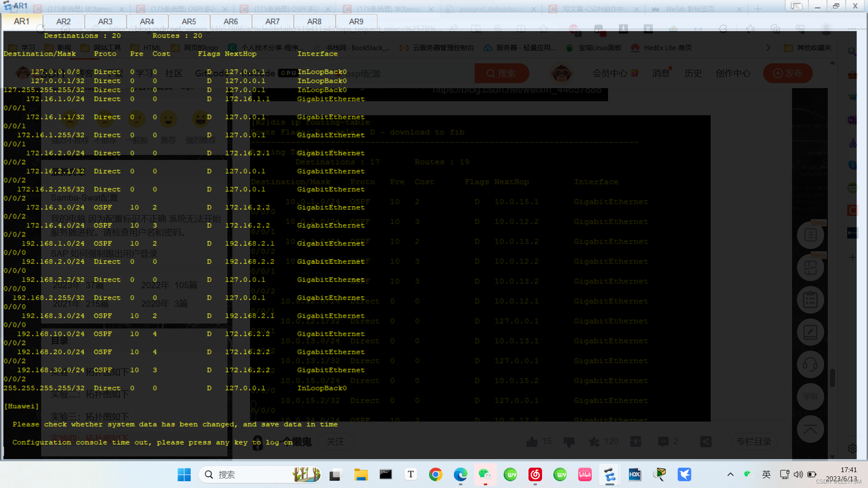Open the 创作中心 menu item
868x488 pixels.
tap(733, 73)
